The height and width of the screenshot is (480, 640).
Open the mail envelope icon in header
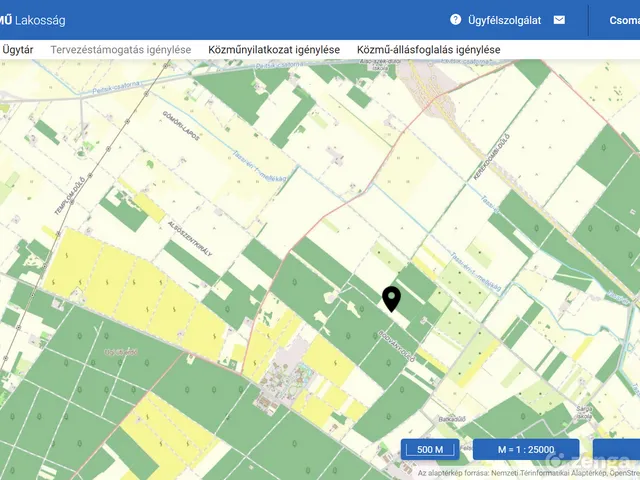[559, 20]
